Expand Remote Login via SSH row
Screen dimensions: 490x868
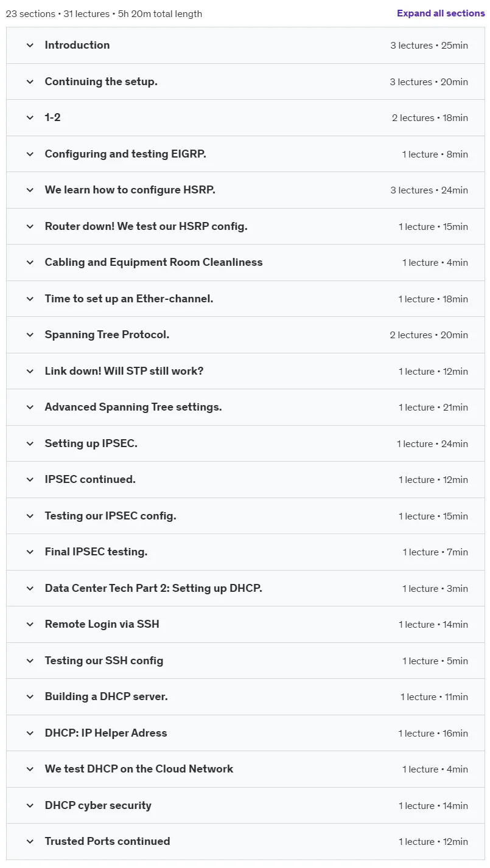coord(245,625)
